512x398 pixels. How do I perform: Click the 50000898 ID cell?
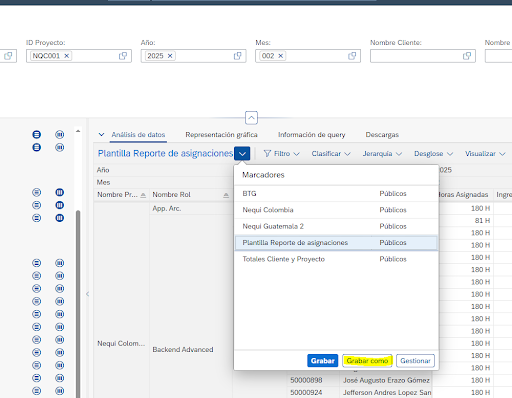tap(313, 380)
